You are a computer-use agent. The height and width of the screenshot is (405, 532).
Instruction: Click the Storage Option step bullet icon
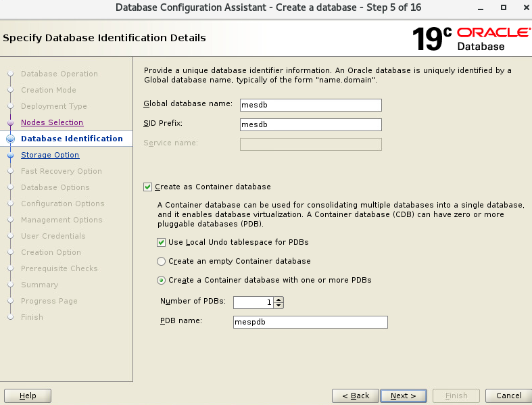(x=10, y=156)
